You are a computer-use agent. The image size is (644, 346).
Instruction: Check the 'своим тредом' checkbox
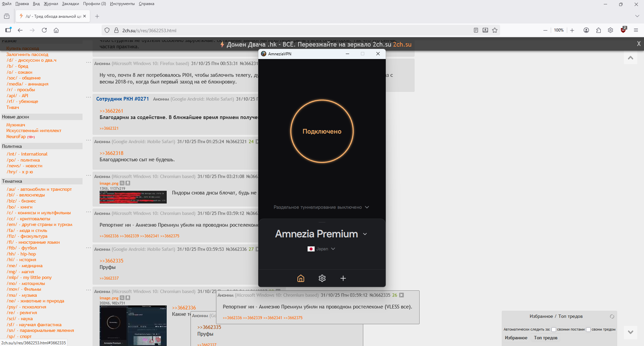click(x=588, y=330)
